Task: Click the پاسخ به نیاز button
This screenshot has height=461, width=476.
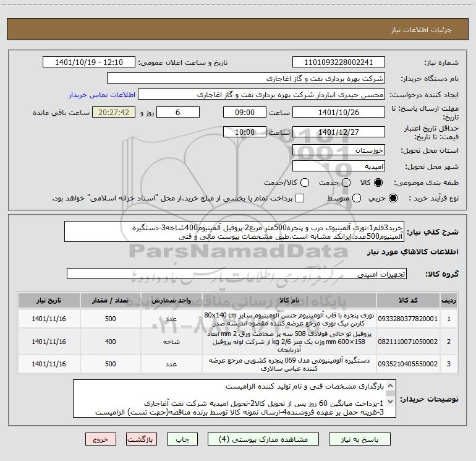Action: click(360, 439)
